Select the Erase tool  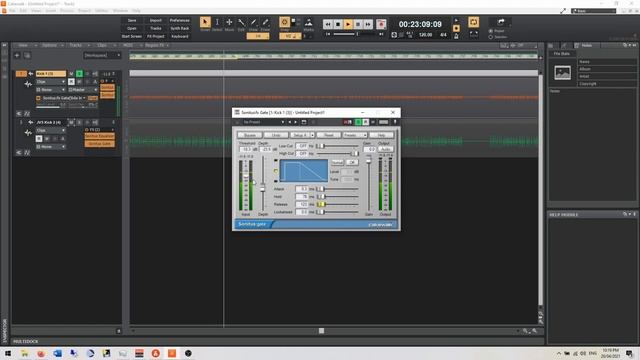tap(265, 23)
